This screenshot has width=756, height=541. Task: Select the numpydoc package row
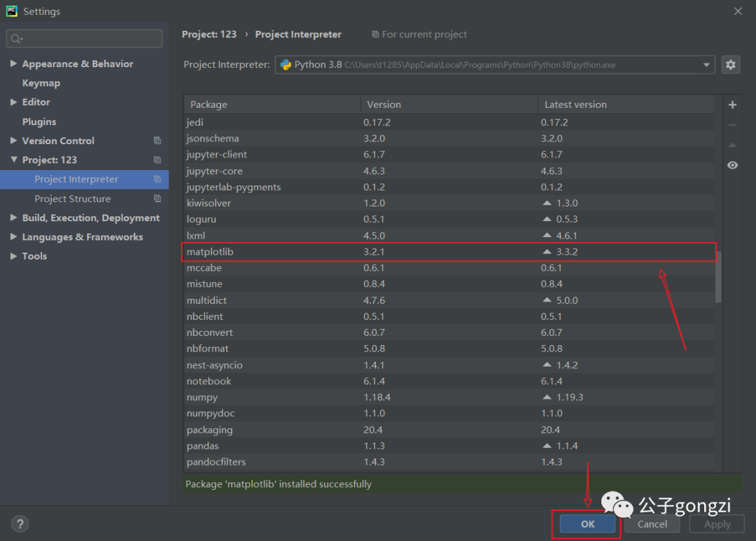click(449, 413)
